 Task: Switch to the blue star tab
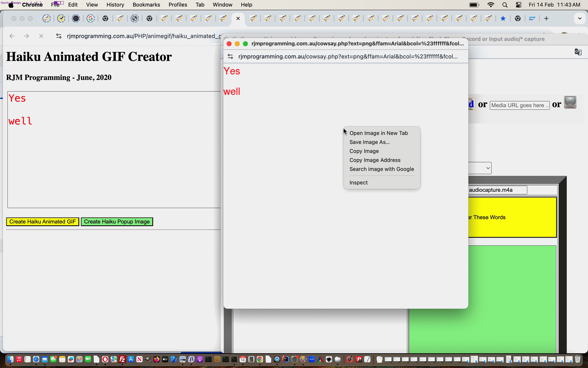point(503,18)
